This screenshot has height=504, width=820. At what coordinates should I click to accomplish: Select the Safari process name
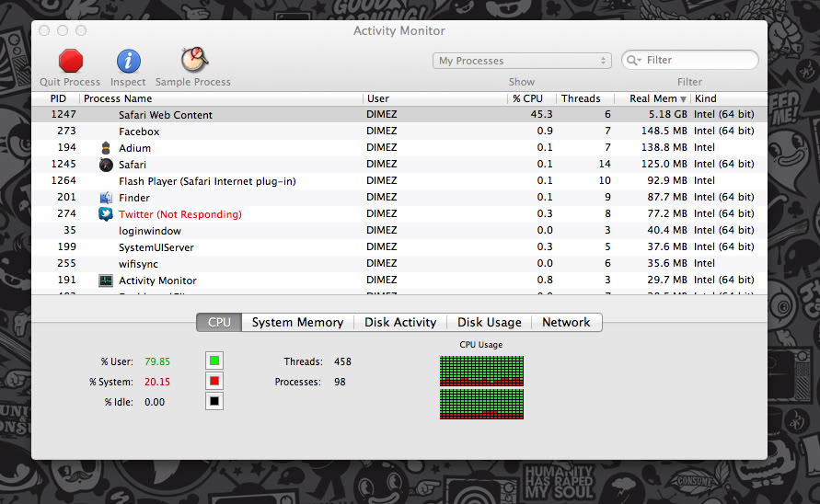pyautogui.click(x=133, y=165)
